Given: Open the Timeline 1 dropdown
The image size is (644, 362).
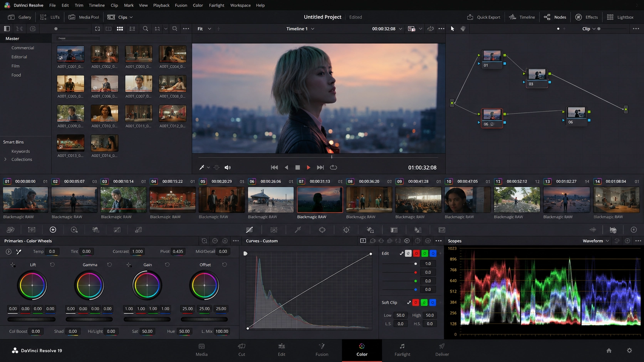Looking at the screenshot, I should [x=300, y=28].
